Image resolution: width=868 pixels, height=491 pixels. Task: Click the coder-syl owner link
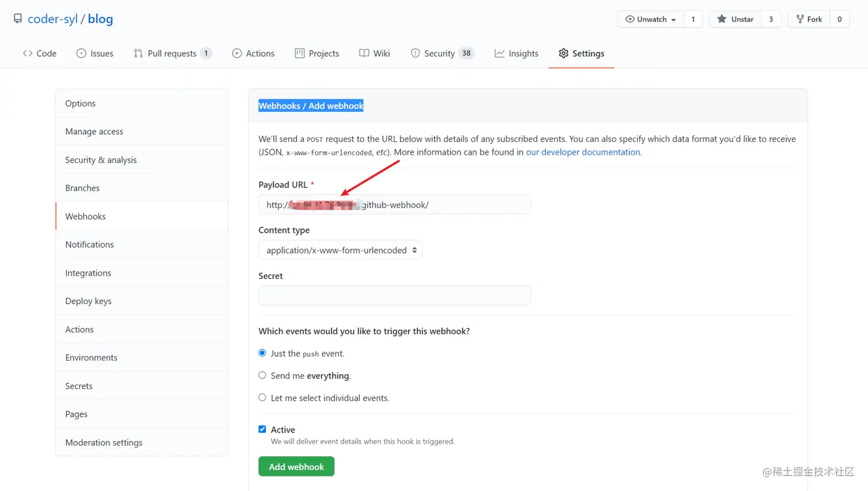click(x=53, y=19)
